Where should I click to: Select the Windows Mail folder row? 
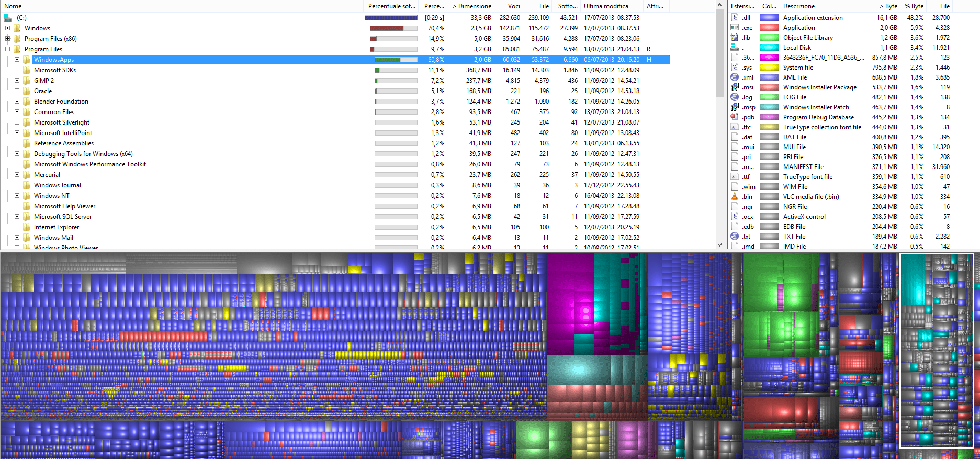click(335, 238)
